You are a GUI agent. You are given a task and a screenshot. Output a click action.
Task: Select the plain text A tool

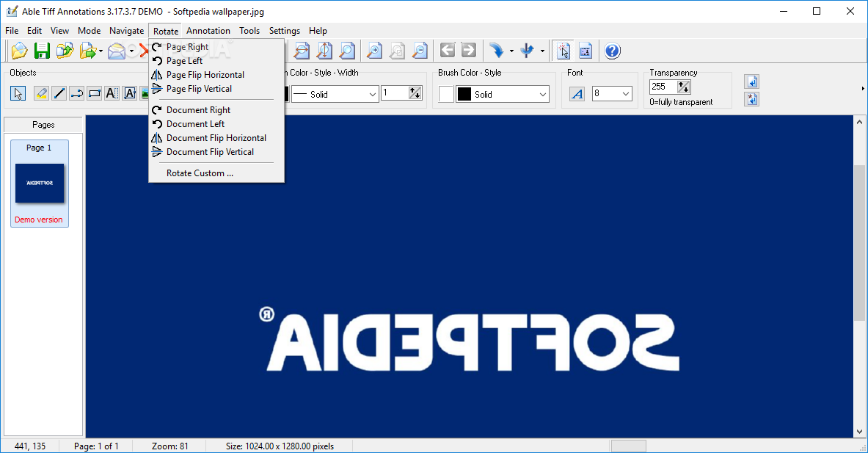click(112, 93)
